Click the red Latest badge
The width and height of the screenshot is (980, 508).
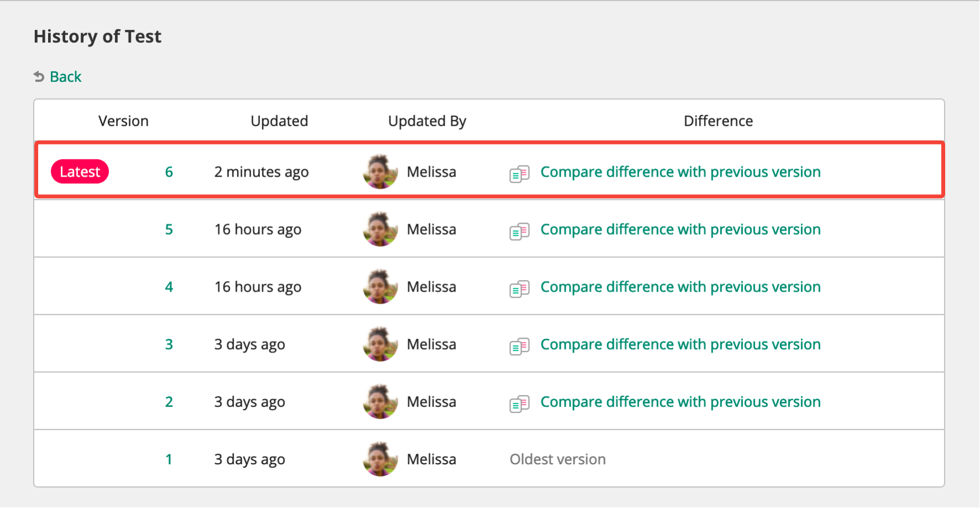80,172
